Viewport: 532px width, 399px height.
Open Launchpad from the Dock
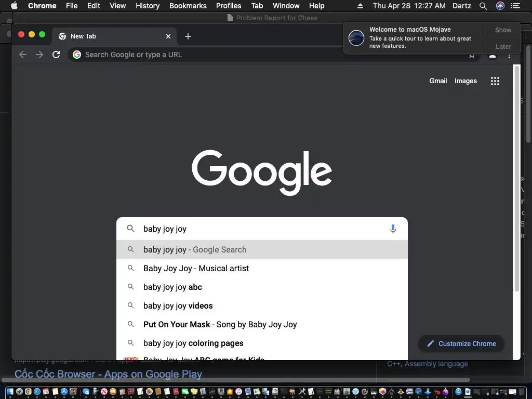19,392
